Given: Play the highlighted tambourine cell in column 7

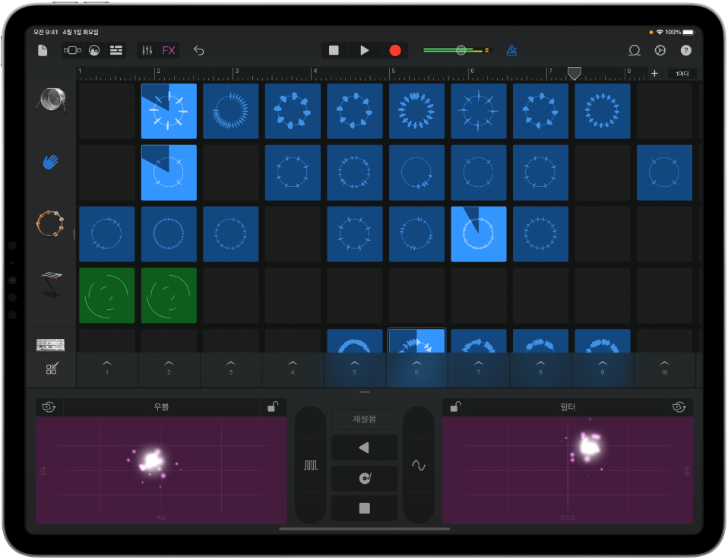Looking at the screenshot, I should [479, 234].
